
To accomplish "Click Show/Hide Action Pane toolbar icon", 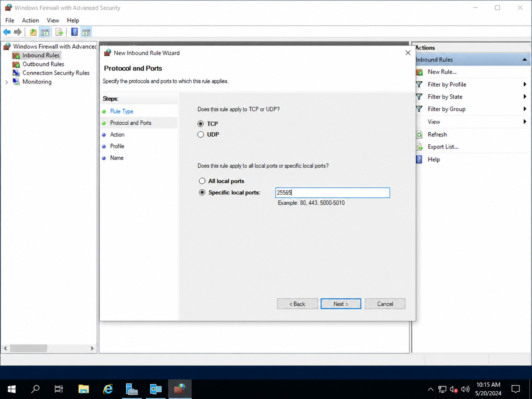I will 86,32.
